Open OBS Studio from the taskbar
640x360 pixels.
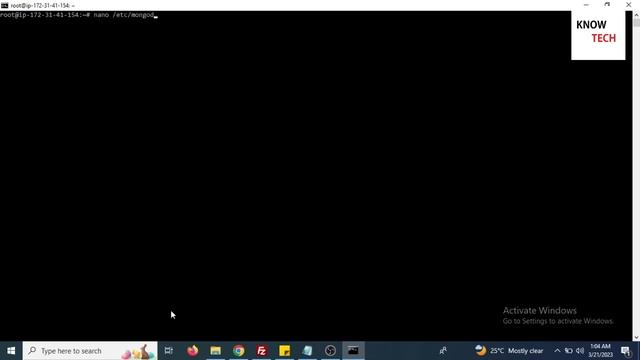click(330, 351)
